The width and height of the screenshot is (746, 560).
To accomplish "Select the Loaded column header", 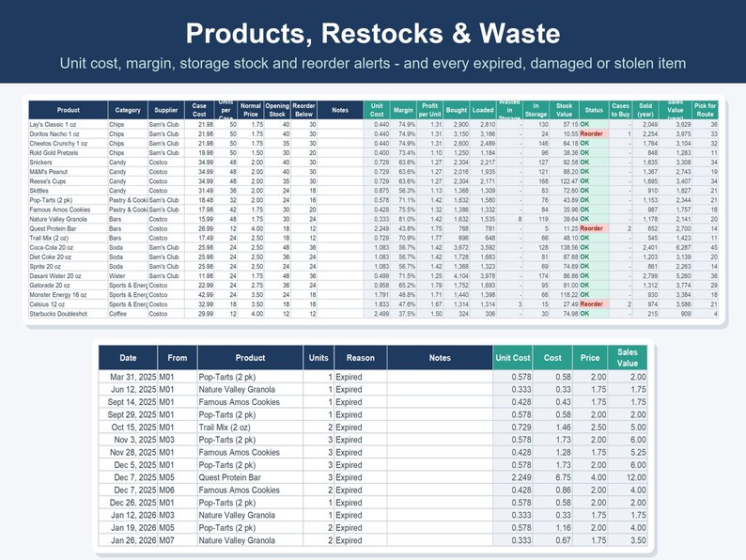I will click(x=483, y=110).
